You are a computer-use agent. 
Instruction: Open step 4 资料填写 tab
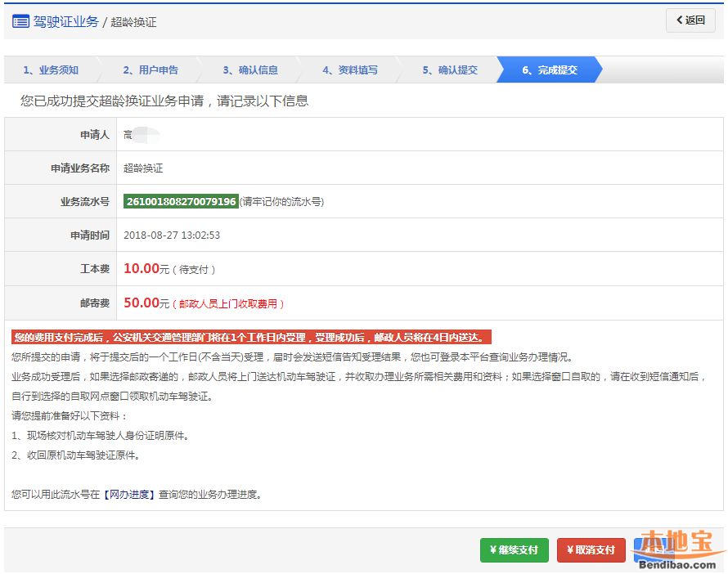tap(350, 70)
